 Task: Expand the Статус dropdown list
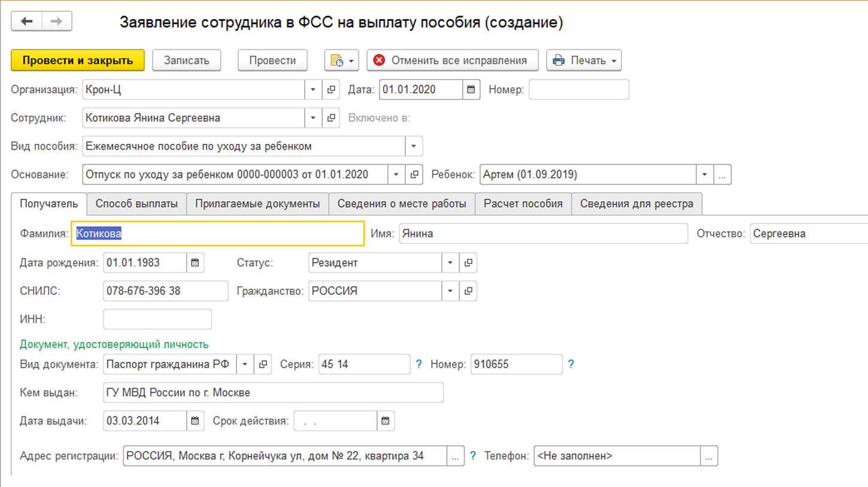450,262
